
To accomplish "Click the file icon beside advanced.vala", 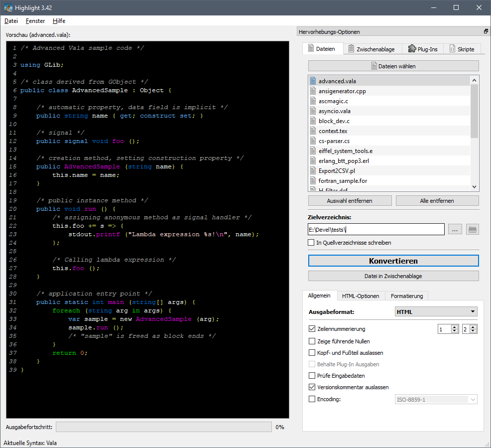I will tap(313, 81).
